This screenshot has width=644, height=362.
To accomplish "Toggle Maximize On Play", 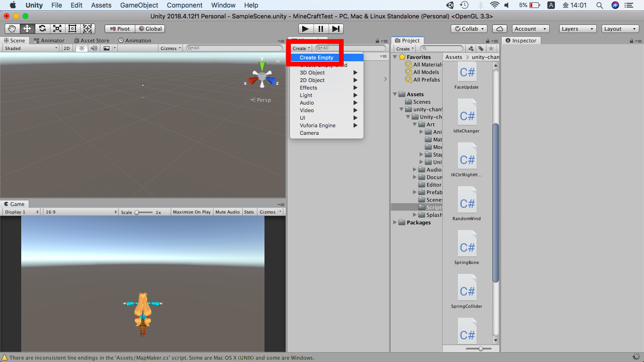I will (x=192, y=212).
